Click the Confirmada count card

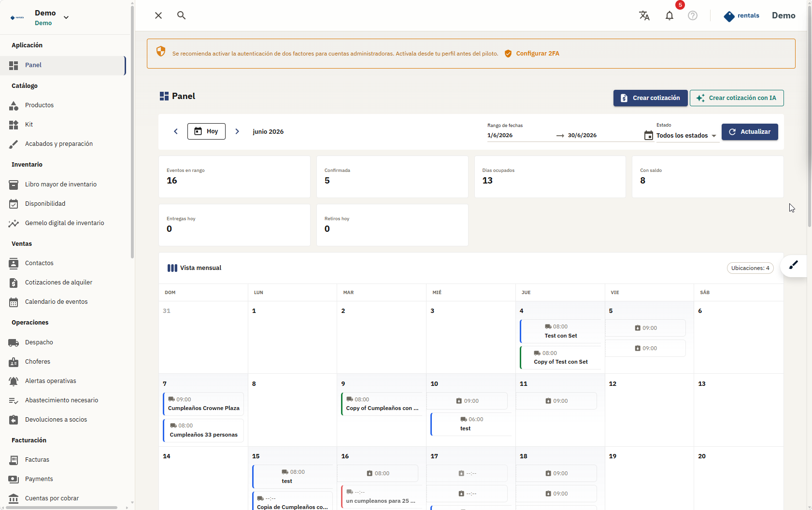click(392, 177)
